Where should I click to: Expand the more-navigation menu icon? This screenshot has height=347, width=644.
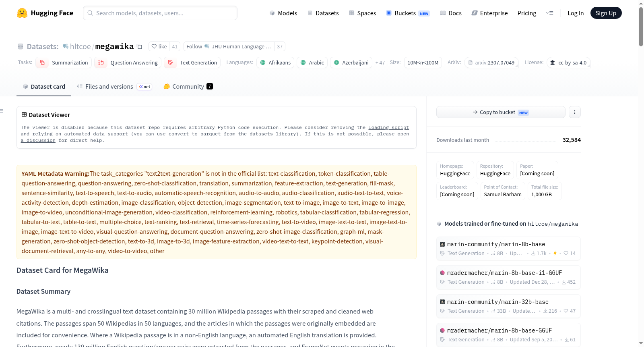coord(549,13)
